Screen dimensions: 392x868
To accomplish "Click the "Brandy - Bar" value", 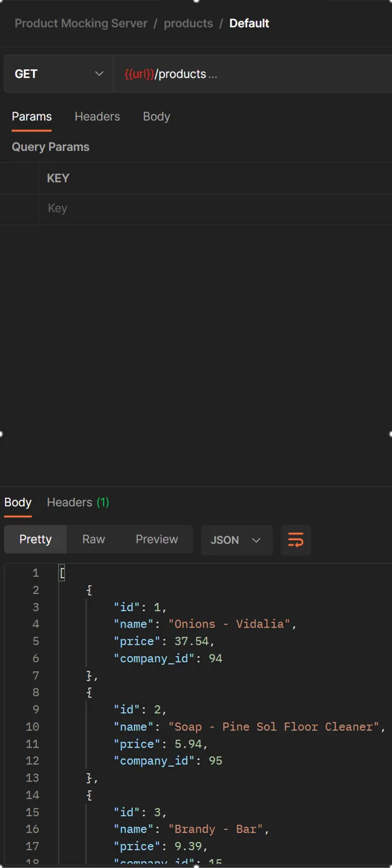I will point(216,830).
